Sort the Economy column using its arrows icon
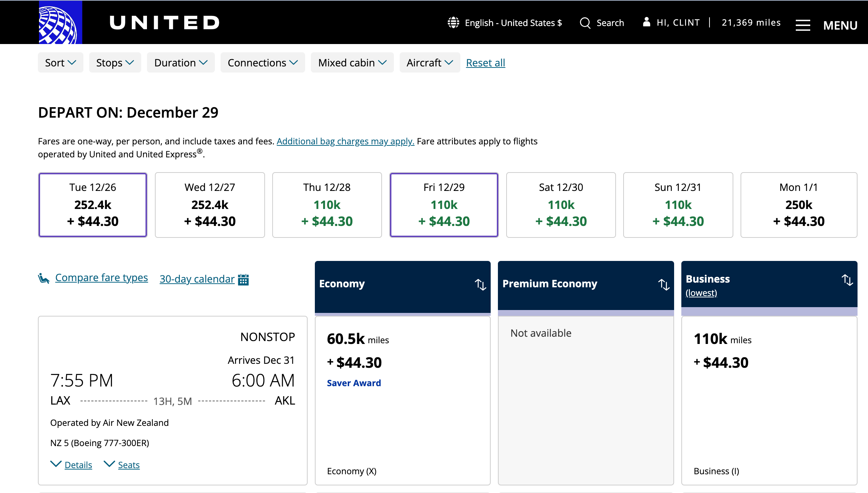868x493 pixels. [481, 285]
